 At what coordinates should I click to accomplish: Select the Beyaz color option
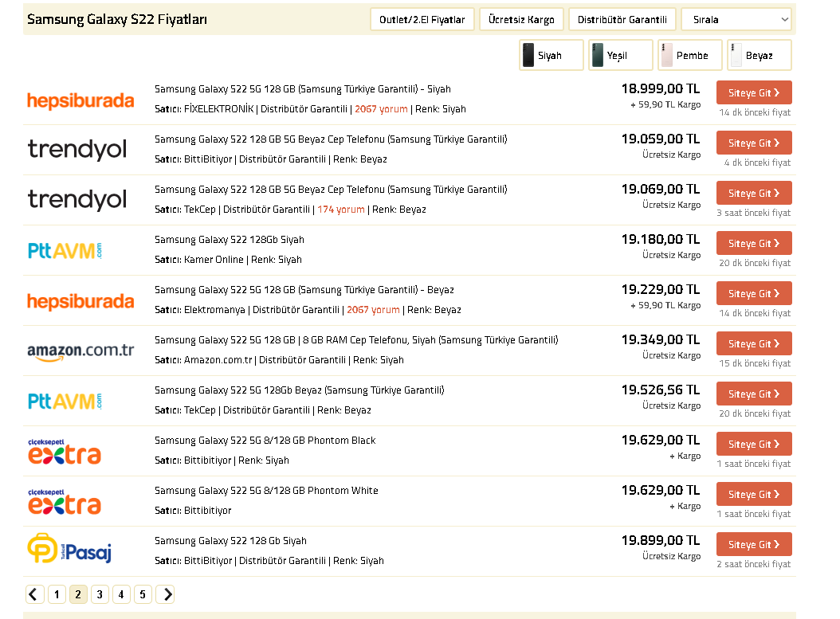pos(759,55)
